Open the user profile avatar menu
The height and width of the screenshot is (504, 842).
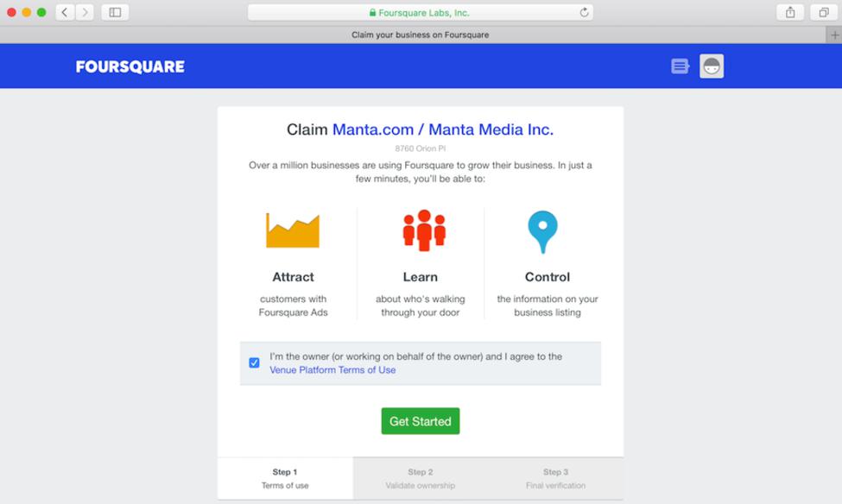click(712, 66)
